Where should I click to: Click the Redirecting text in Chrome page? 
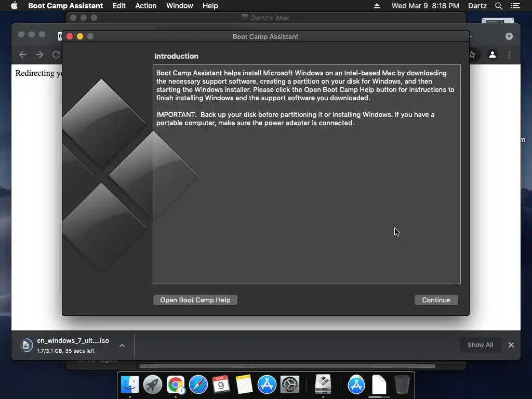pos(38,73)
